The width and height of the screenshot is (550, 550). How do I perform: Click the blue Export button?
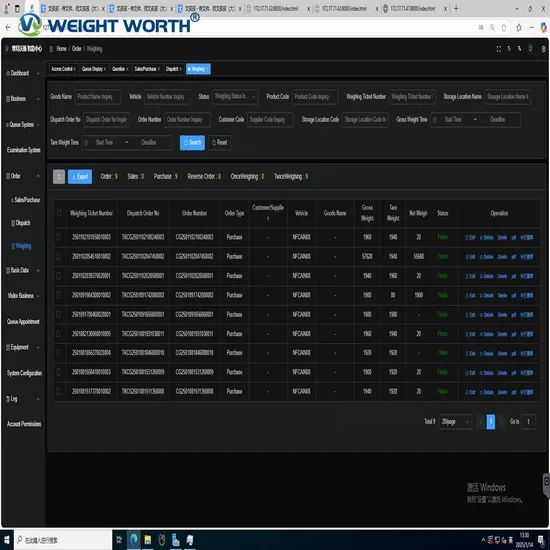point(80,176)
